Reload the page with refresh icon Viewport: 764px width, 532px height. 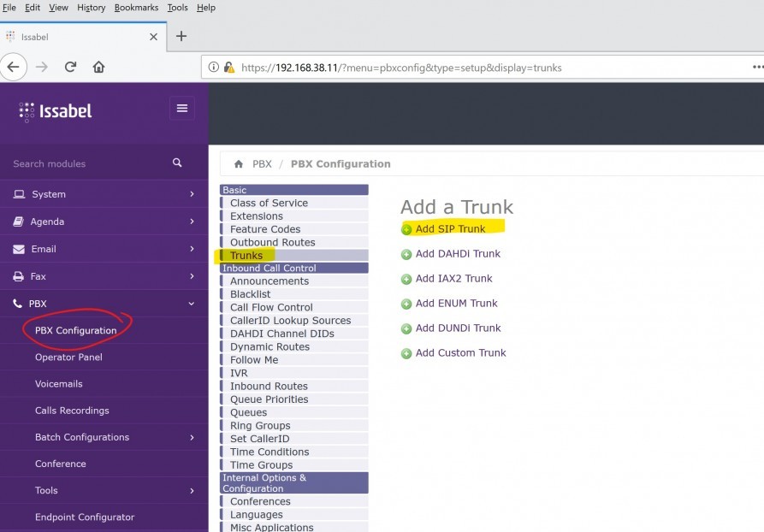point(71,67)
